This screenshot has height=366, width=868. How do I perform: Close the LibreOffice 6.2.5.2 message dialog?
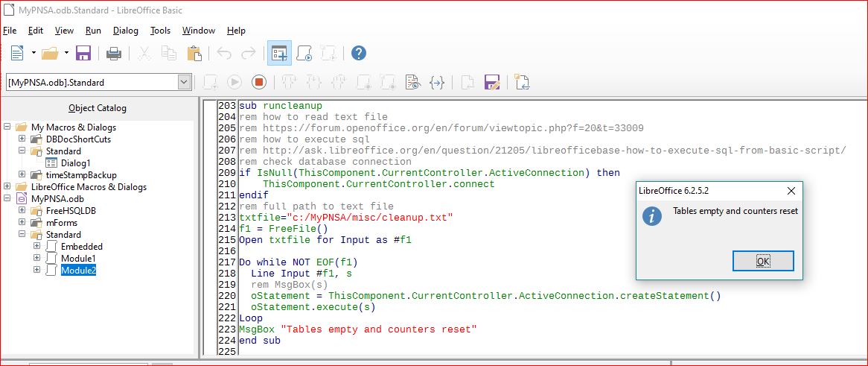coord(791,191)
